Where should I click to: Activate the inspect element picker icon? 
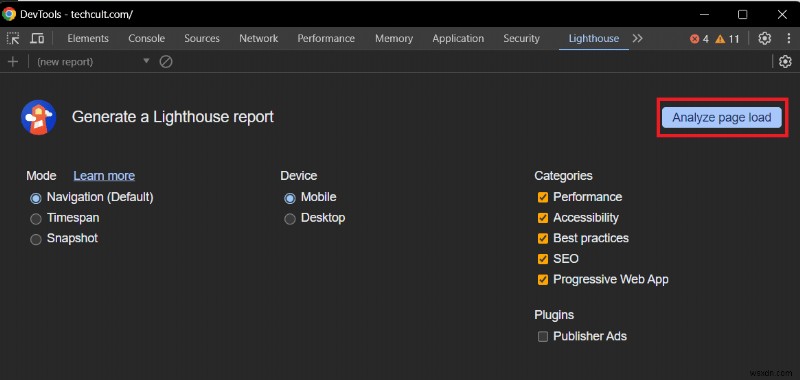[13, 39]
